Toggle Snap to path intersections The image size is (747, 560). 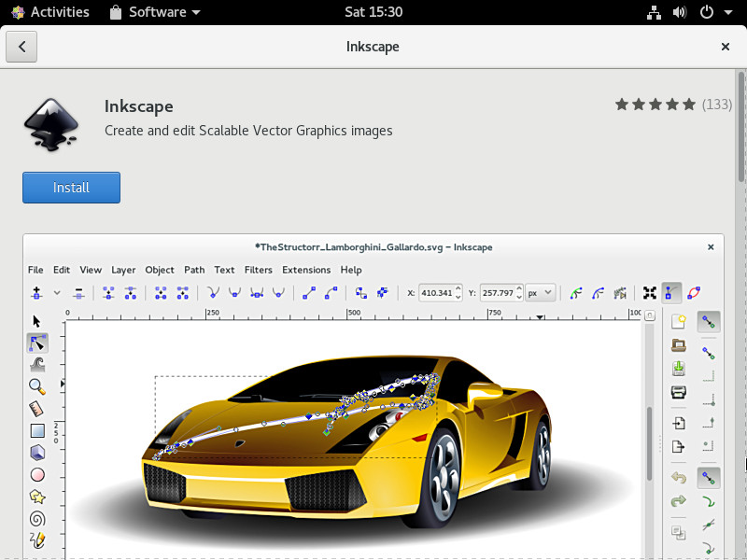click(x=709, y=525)
